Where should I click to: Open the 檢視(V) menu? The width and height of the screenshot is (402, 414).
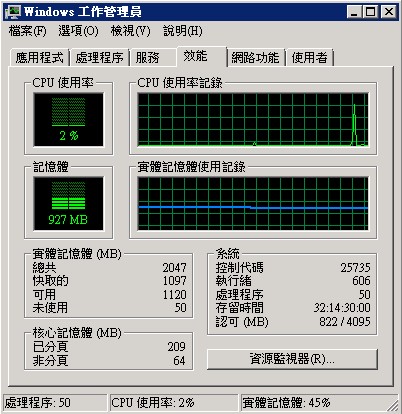pyautogui.click(x=130, y=31)
